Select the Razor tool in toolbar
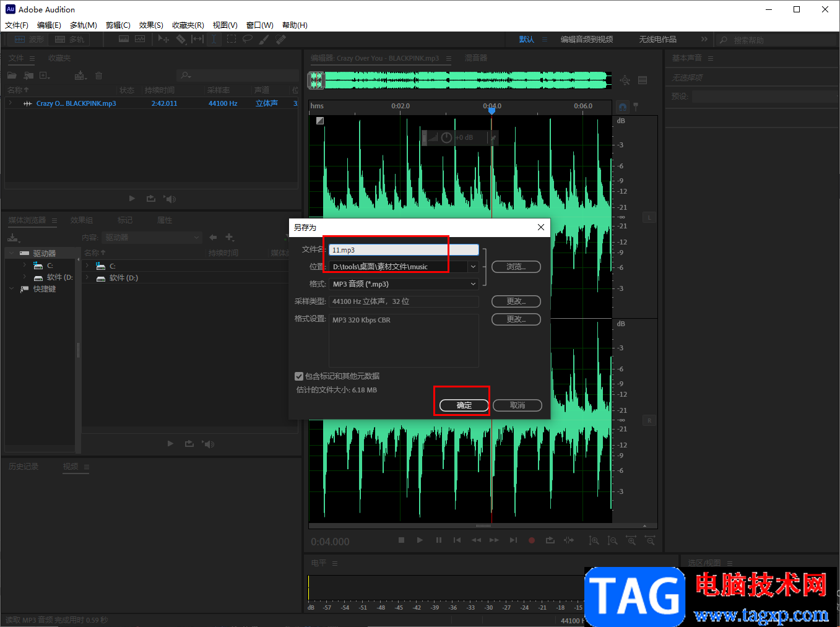The image size is (840, 627). [x=181, y=39]
